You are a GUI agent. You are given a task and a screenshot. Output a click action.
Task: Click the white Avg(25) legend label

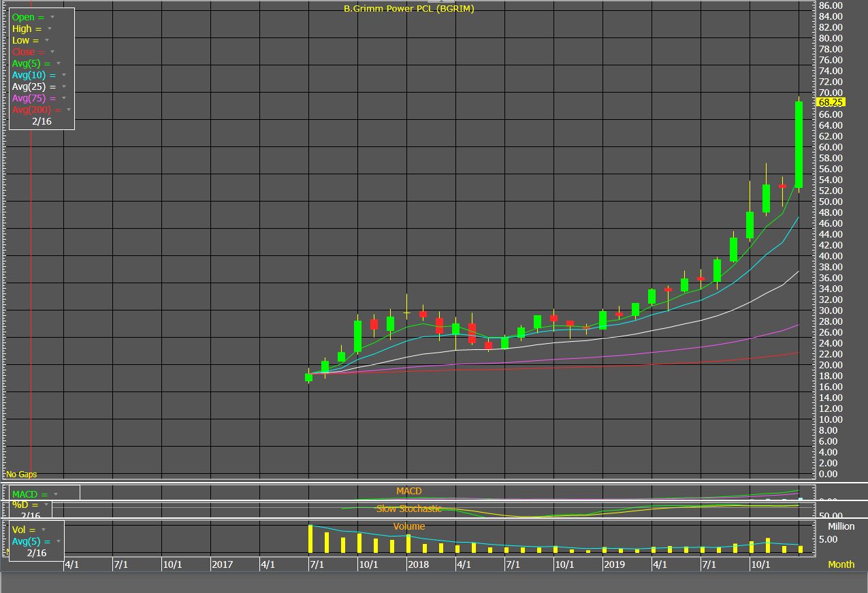(x=34, y=86)
